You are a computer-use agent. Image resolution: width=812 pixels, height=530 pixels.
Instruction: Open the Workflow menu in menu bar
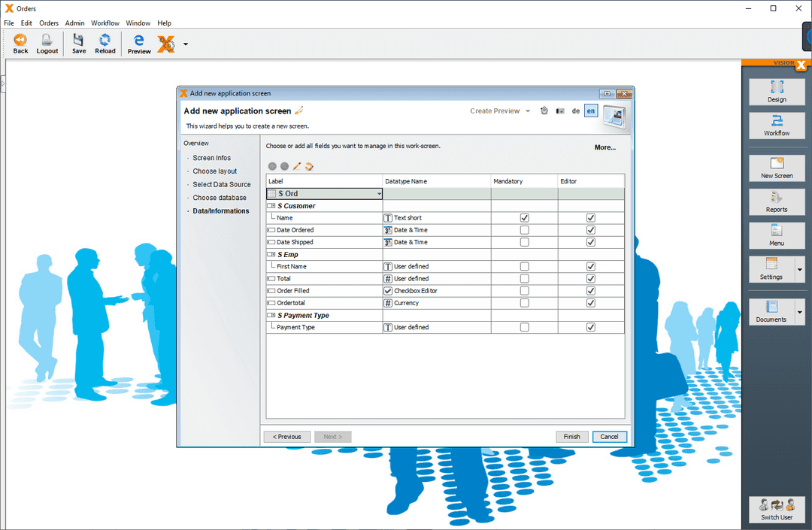click(x=105, y=23)
